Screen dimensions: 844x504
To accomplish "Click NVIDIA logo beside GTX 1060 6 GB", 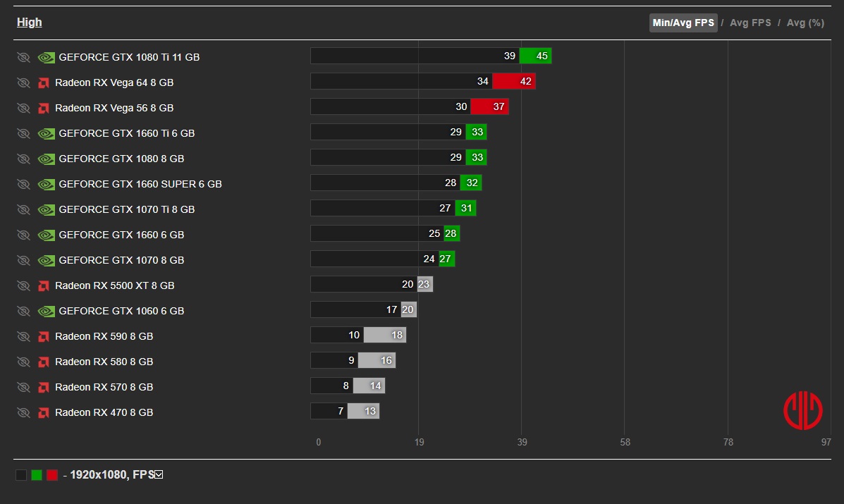I will pos(47,311).
